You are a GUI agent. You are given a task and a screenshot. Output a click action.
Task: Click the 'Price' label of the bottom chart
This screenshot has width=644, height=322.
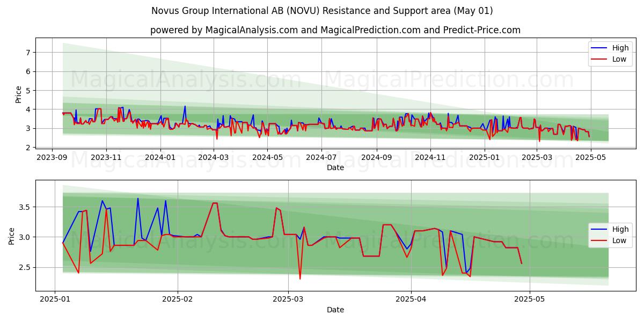[x=12, y=236]
